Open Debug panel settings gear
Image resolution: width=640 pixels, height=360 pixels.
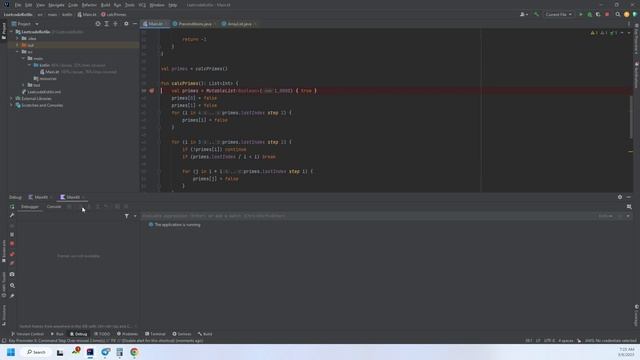620,197
